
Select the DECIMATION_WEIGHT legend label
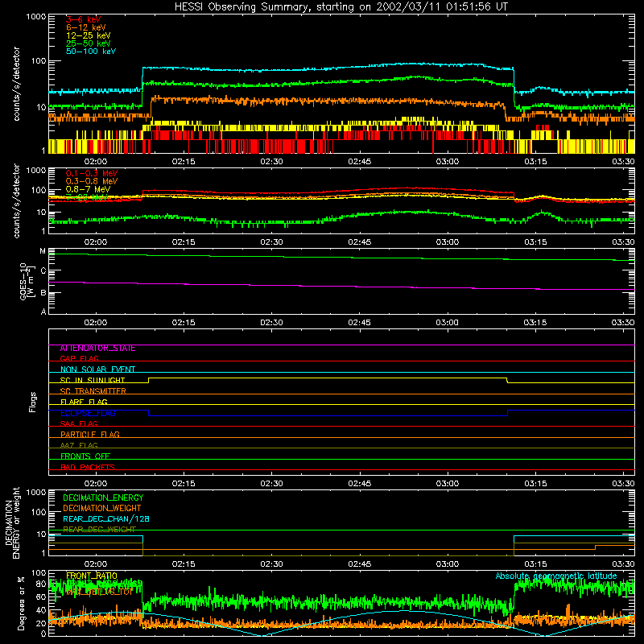click(x=102, y=509)
